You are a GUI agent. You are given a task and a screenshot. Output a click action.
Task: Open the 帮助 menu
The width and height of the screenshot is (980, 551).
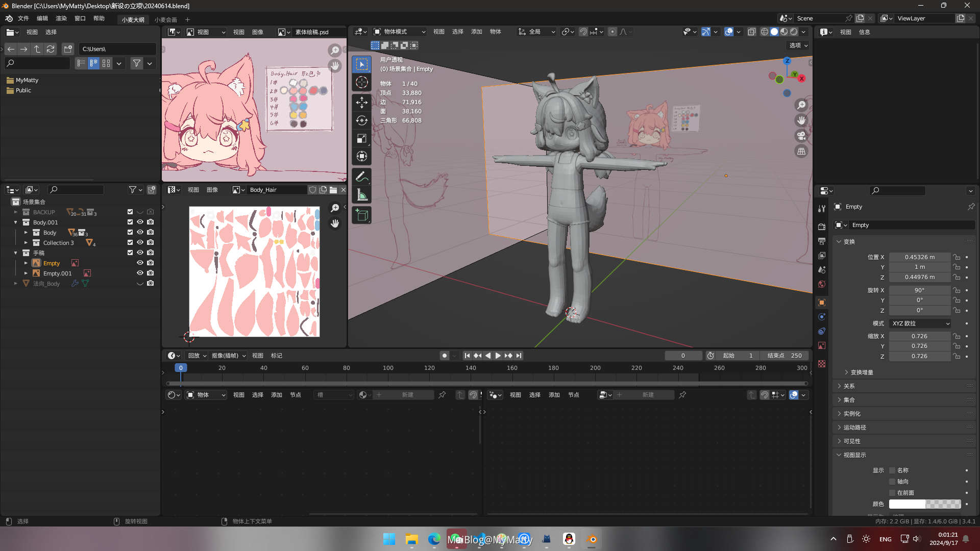point(99,18)
